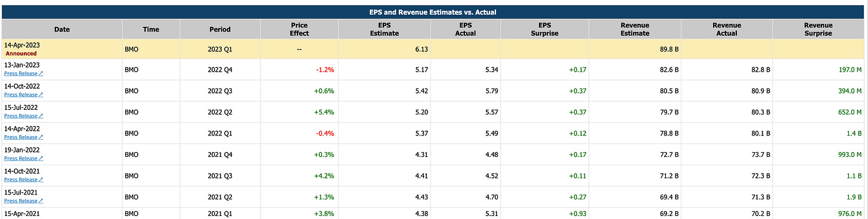Click the Revenue Surprise column header
The image size is (868, 219).
[x=819, y=29]
